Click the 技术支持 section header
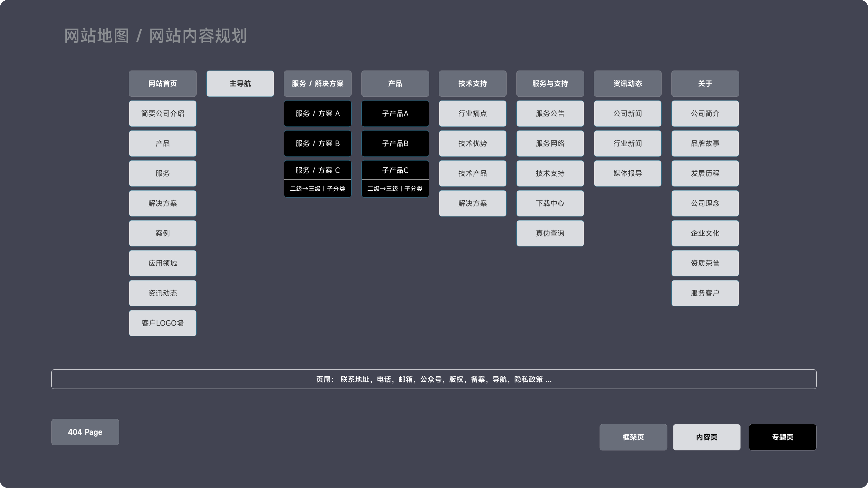The image size is (868, 488). click(472, 83)
